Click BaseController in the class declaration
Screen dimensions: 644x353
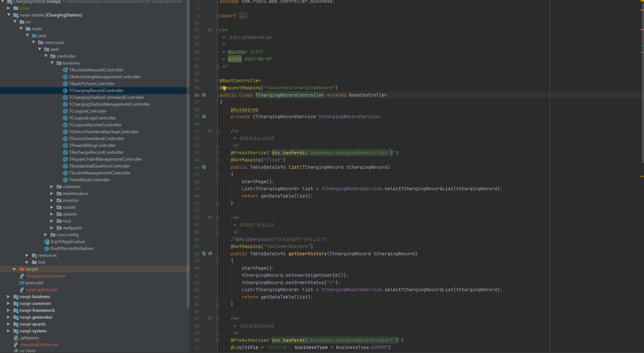pos(368,95)
